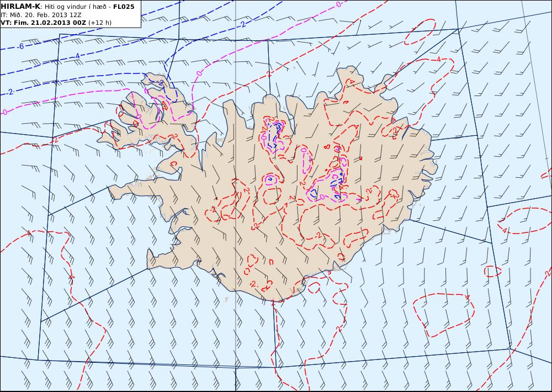Click the VT: Fim. 21.02.2013 00Z line

(43, 23)
